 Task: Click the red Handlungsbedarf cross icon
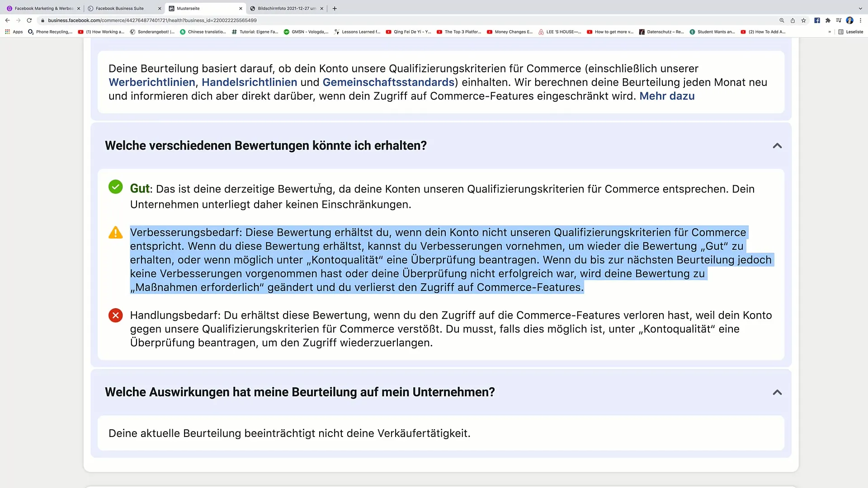point(116,315)
